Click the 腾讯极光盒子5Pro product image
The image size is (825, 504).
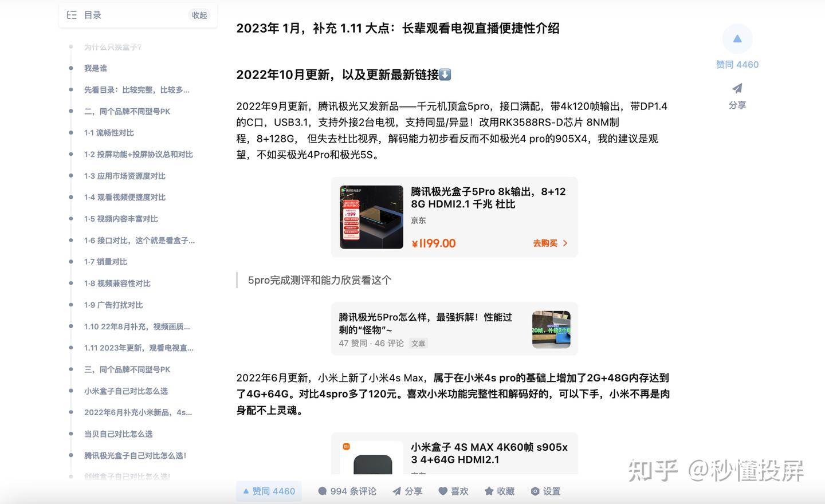[x=371, y=217]
